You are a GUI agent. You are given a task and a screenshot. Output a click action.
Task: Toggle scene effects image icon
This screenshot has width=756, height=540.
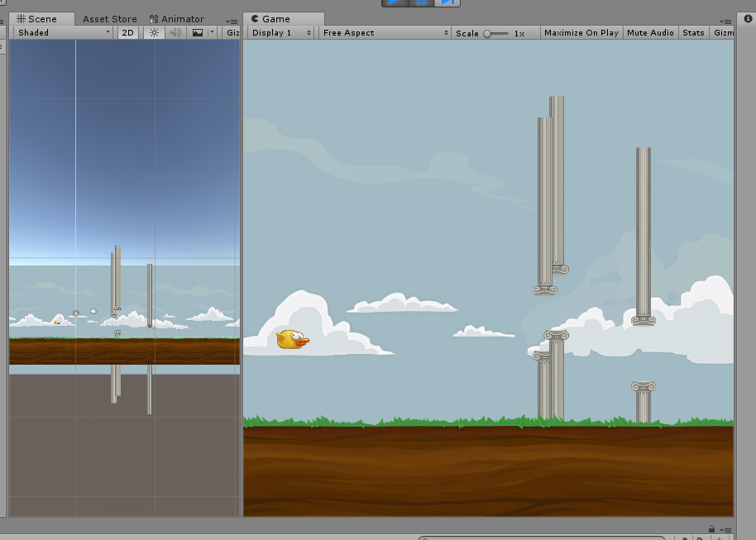(198, 33)
